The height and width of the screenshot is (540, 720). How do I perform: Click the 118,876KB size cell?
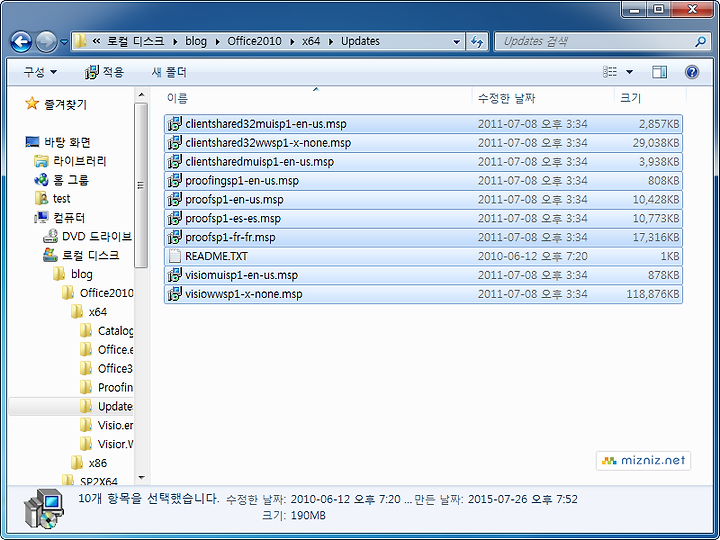click(652, 294)
